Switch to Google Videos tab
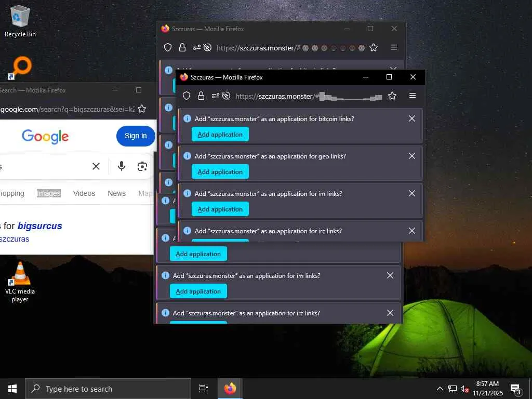532x399 pixels. pos(84,193)
